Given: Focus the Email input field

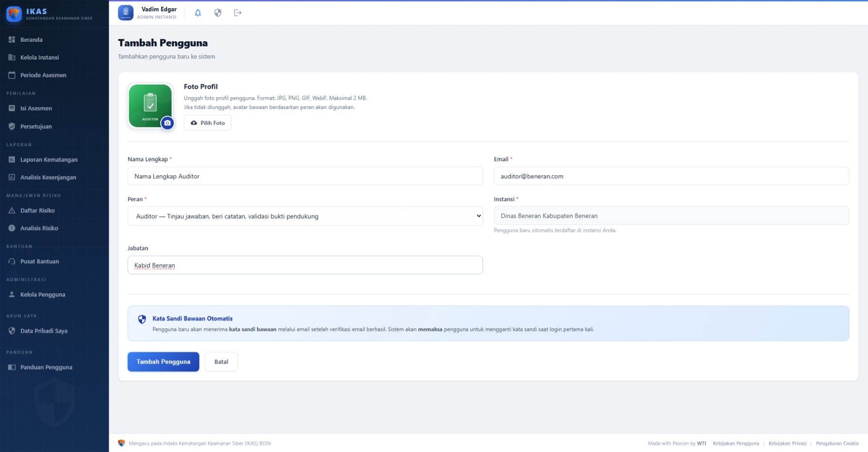Looking at the screenshot, I should [x=671, y=176].
